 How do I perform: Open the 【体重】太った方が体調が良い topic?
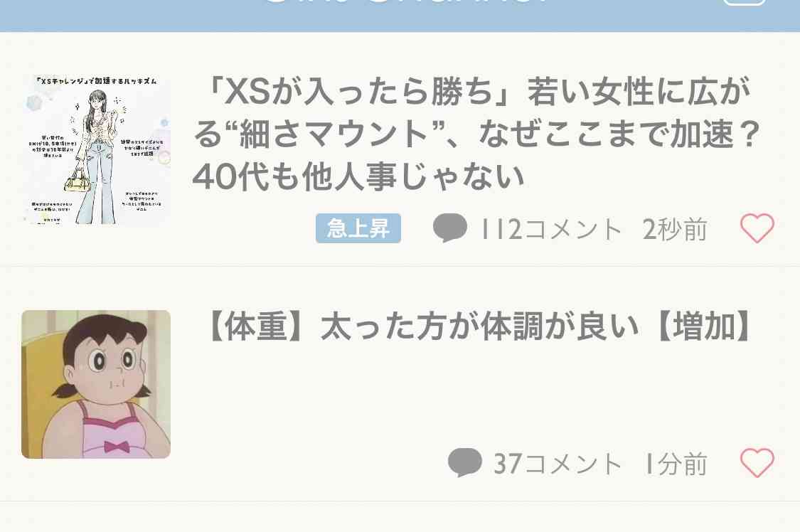pos(481,326)
